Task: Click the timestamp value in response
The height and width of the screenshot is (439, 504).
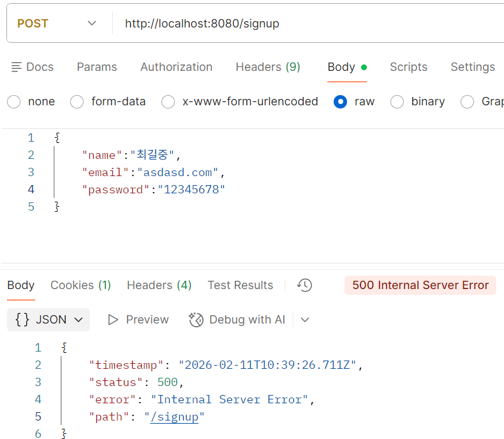Action: point(267,365)
